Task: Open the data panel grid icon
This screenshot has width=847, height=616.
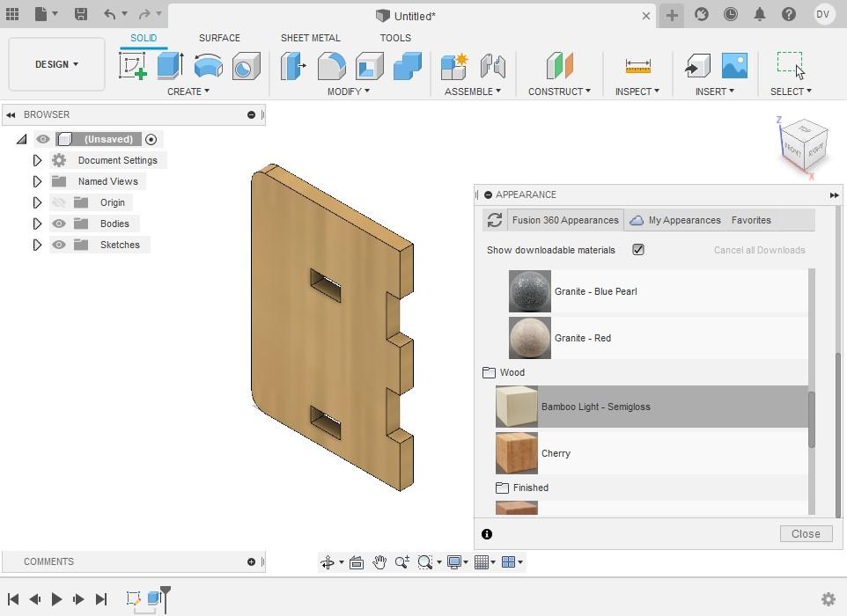Action: tap(11, 14)
